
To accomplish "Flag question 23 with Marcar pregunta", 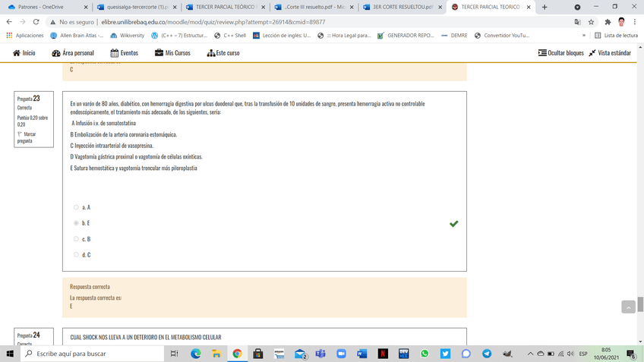I will point(27,137).
